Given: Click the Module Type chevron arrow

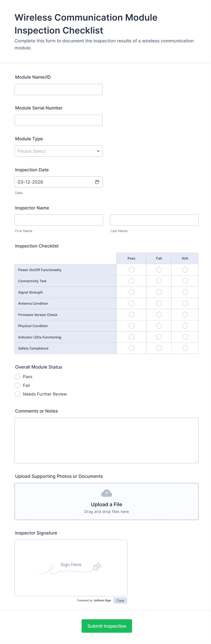Looking at the screenshot, I should pyautogui.click(x=98, y=151).
